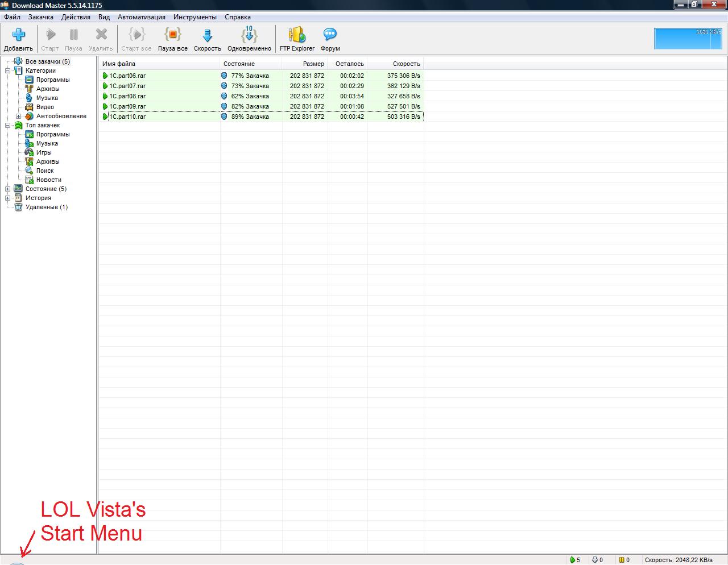Expand the Автообновление tree node
Viewport: 728px width, 565px height.
coord(19,117)
